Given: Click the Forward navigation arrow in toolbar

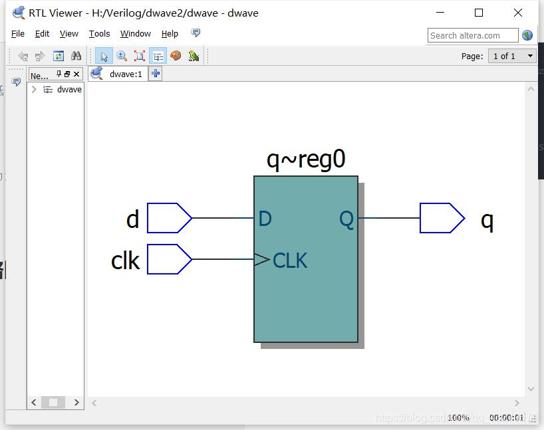Looking at the screenshot, I should (x=40, y=56).
